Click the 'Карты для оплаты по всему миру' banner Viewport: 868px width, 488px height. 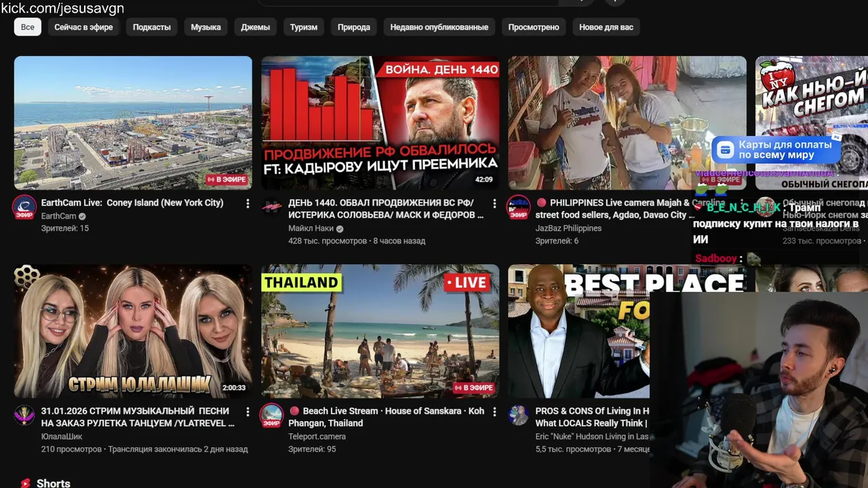tap(776, 150)
